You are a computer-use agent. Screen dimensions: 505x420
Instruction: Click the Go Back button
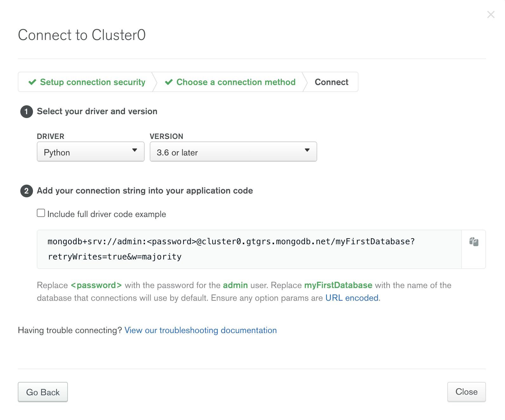click(43, 392)
